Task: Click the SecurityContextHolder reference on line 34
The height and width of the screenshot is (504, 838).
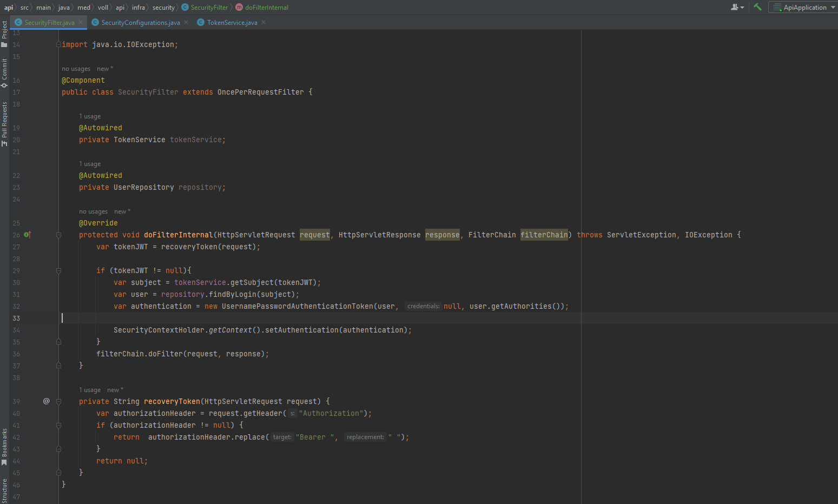Action: click(159, 330)
